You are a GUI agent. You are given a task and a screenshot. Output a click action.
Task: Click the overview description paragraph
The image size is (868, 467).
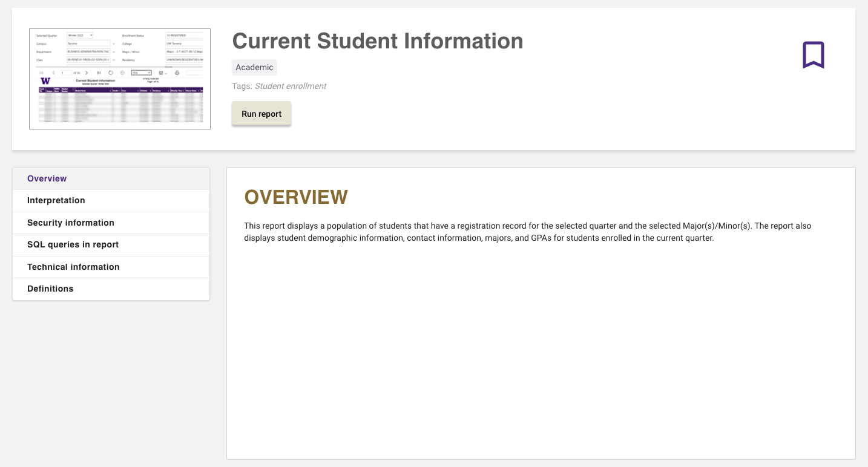[527, 232]
